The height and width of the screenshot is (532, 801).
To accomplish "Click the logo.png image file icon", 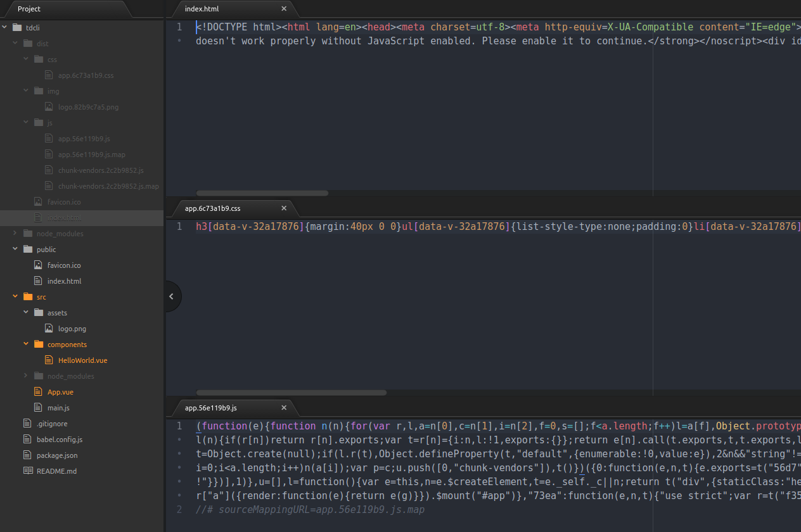I will [x=49, y=329].
